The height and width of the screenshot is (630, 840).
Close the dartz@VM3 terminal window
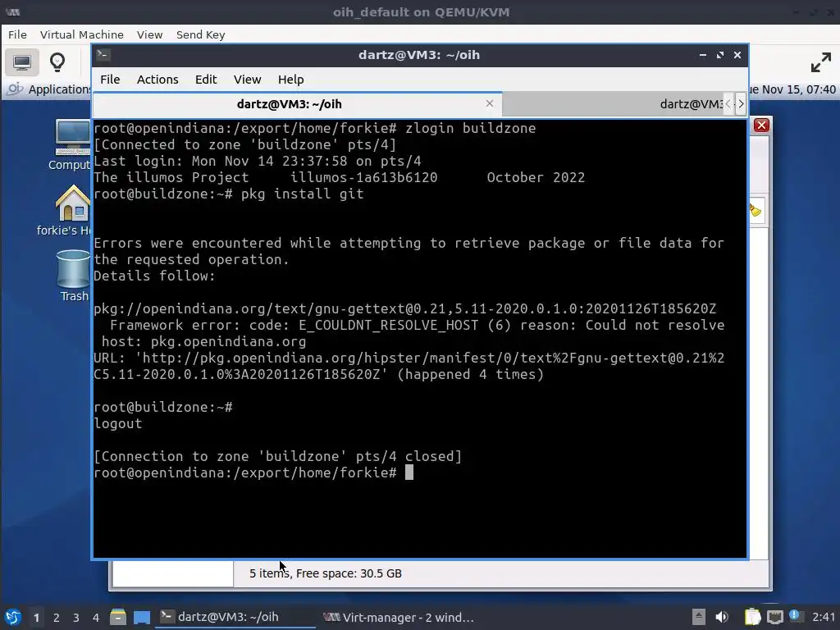737,55
